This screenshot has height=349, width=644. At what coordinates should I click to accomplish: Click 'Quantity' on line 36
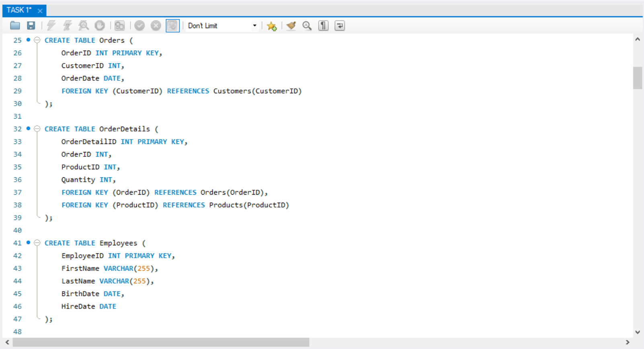[x=78, y=180]
